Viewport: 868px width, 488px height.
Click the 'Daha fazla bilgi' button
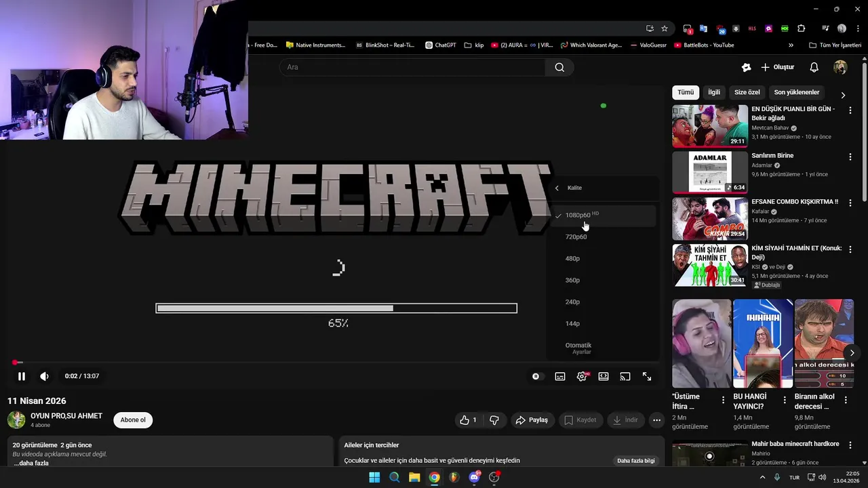point(636,461)
